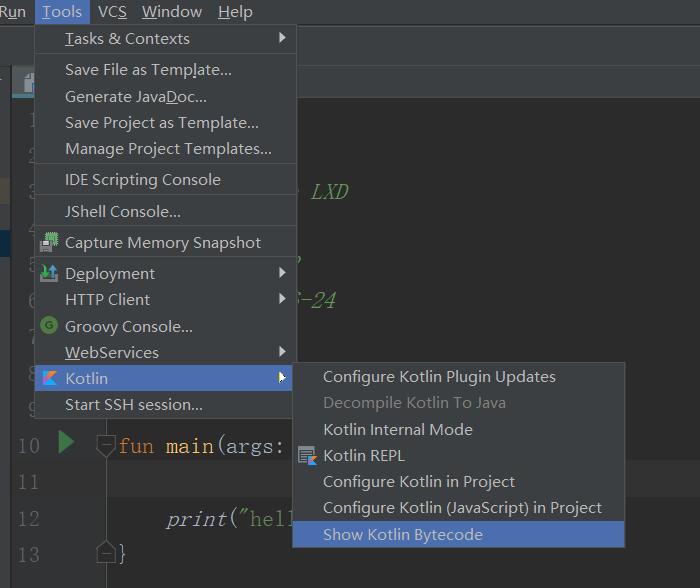Click the Deployment icon in Tools menu

pyautogui.click(x=48, y=273)
